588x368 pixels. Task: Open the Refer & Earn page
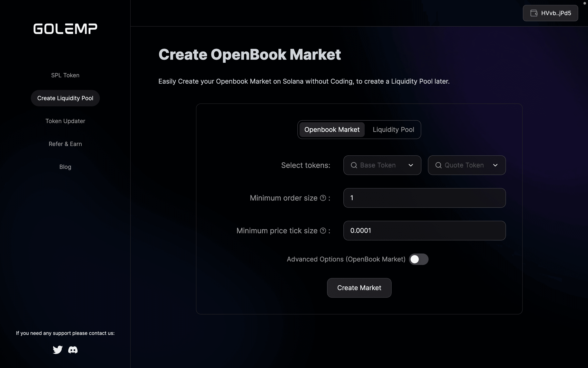coord(65,144)
